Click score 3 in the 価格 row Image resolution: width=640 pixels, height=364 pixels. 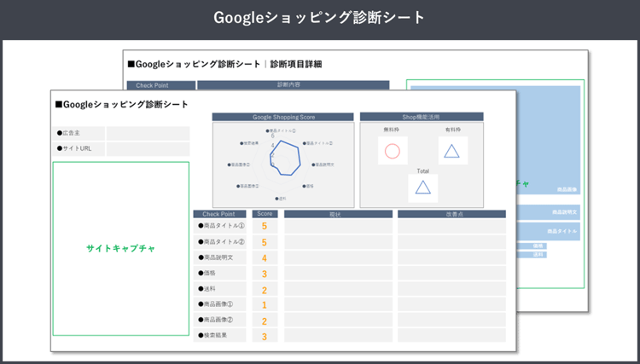[x=265, y=274]
